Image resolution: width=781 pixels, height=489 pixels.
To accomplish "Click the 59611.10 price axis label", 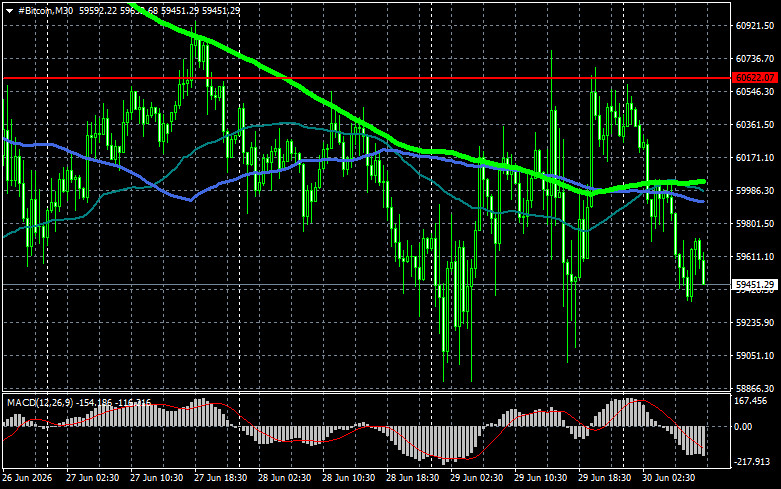I will tap(755, 256).
